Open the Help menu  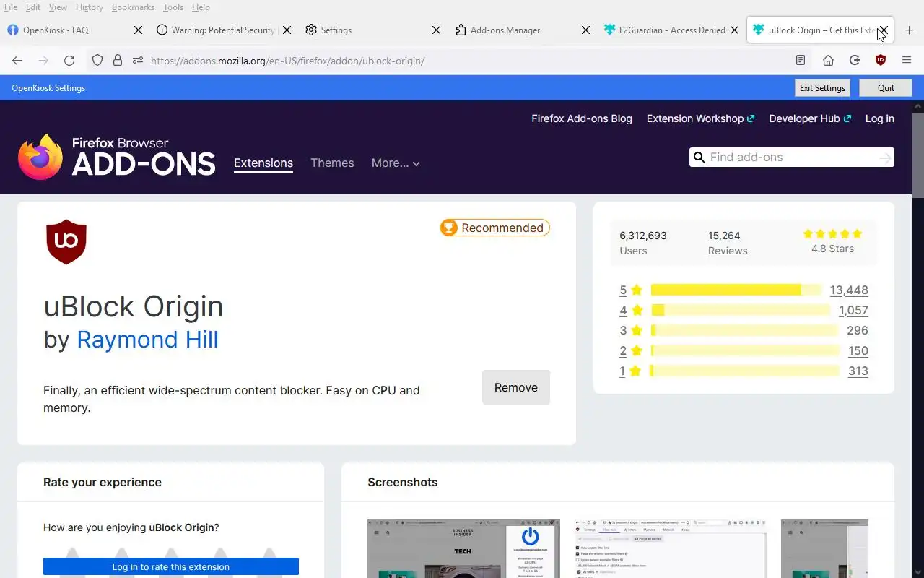pyautogui.click(x=201, y=7)
